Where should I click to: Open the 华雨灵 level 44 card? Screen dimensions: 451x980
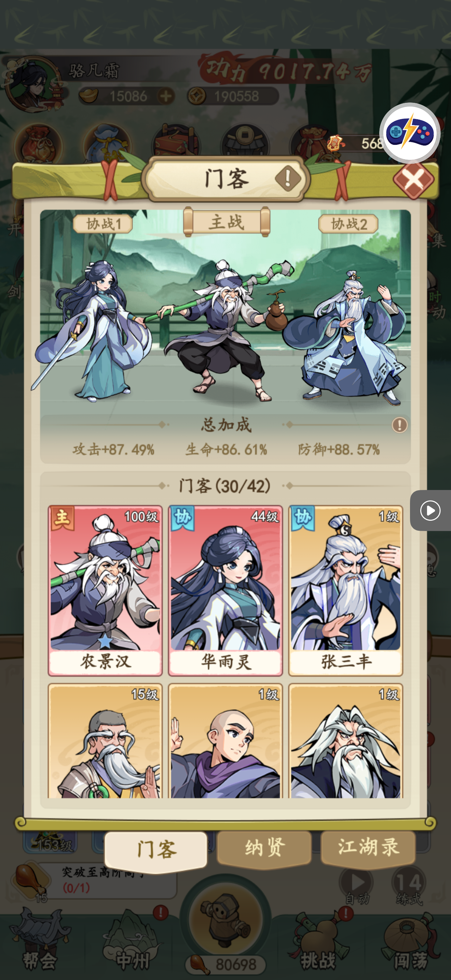pos(225,590)
